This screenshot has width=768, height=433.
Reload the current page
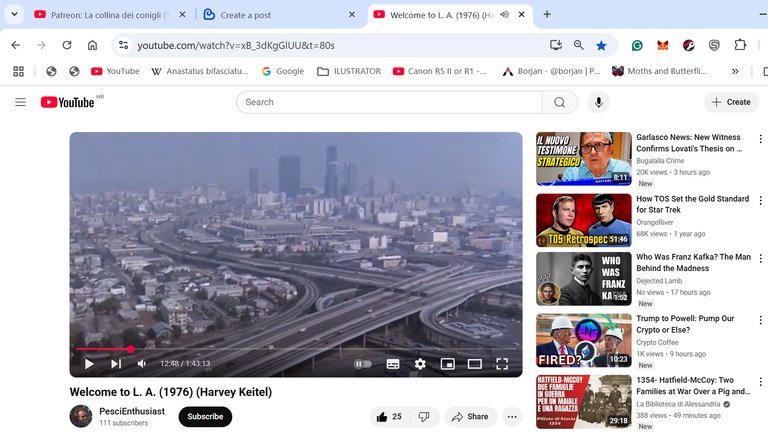(67, 45)
